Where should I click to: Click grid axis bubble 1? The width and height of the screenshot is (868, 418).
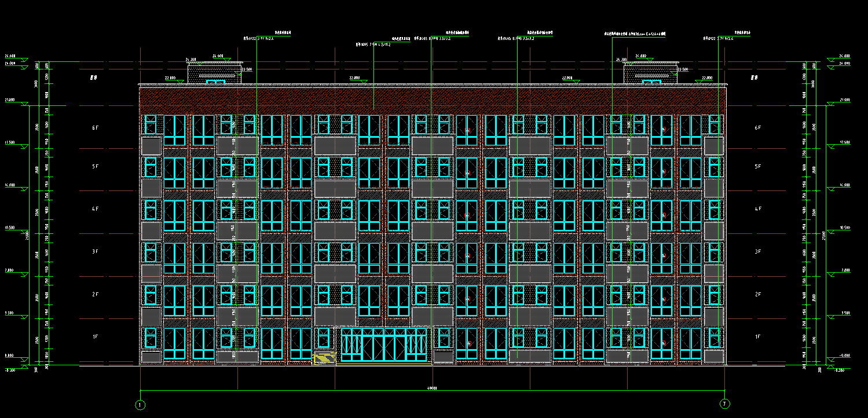pyautogui.click(x=140, y=404)
